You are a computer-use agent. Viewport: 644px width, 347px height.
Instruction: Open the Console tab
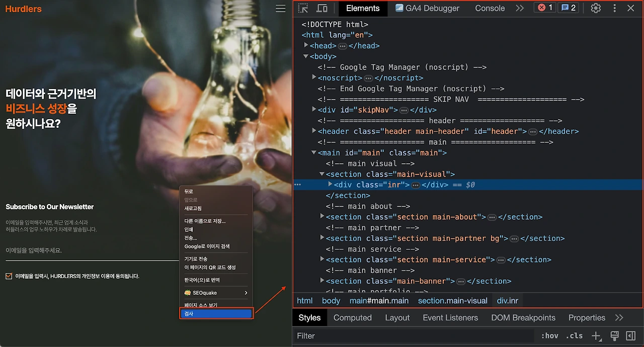[x=490, y=8]
